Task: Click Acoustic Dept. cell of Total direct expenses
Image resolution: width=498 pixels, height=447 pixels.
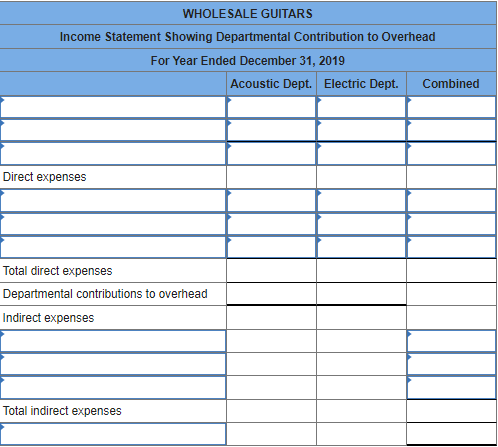Action: click(271, 271)
